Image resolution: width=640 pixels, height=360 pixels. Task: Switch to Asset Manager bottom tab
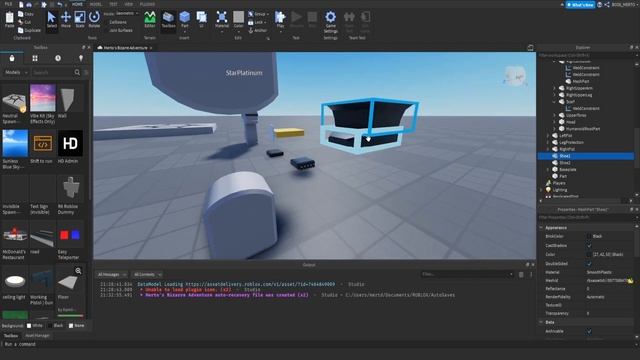(x=37, y=336)
